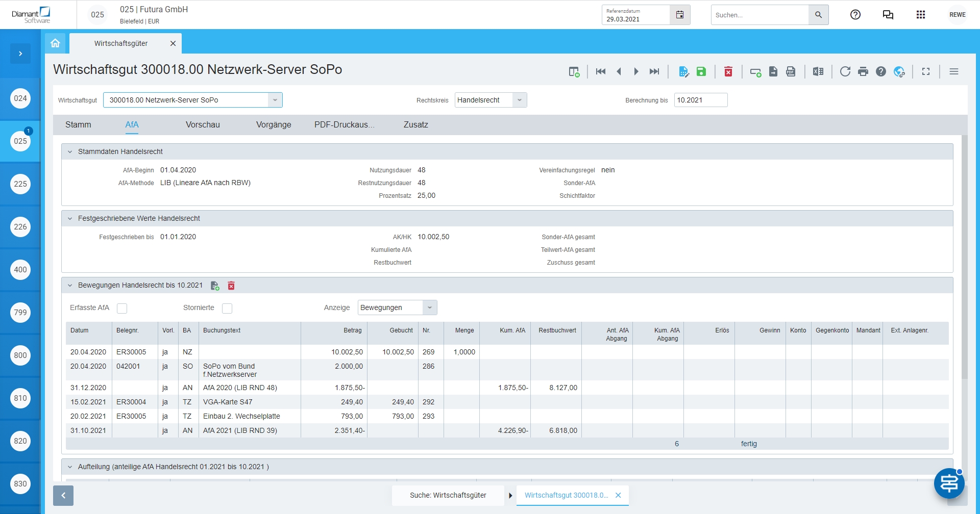Open the Anzeige Bewegungen dropdown

tap(430, 307)
